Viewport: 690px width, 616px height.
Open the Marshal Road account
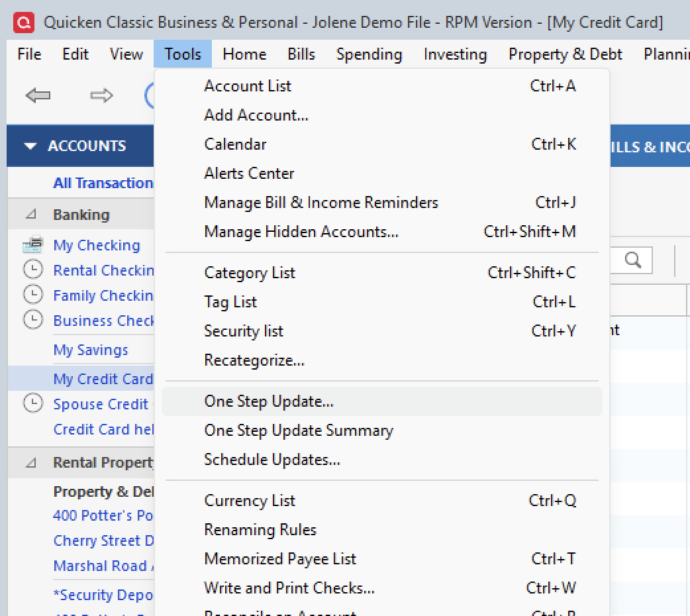(x=103, y=566)
